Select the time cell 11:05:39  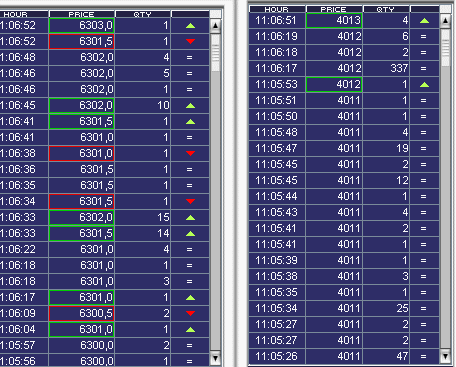(277, 261)
